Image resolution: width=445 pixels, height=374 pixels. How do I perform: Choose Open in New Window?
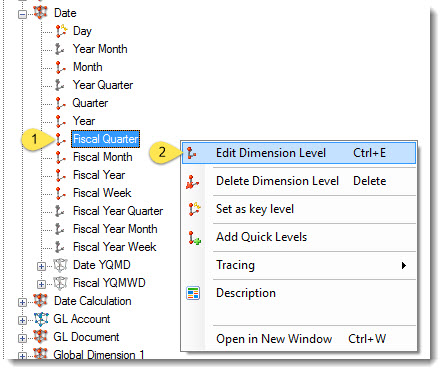tap(299, 339)
